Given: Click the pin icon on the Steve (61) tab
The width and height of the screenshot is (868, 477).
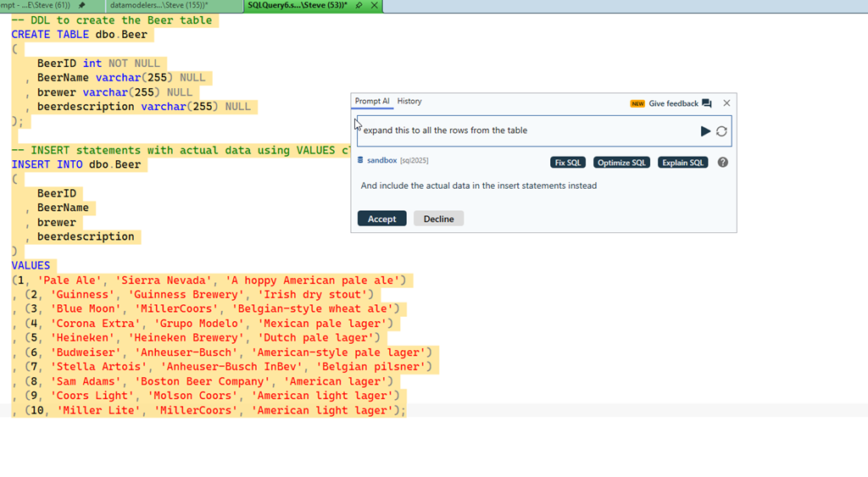Looking at the screenshot, I should (82, 6).
